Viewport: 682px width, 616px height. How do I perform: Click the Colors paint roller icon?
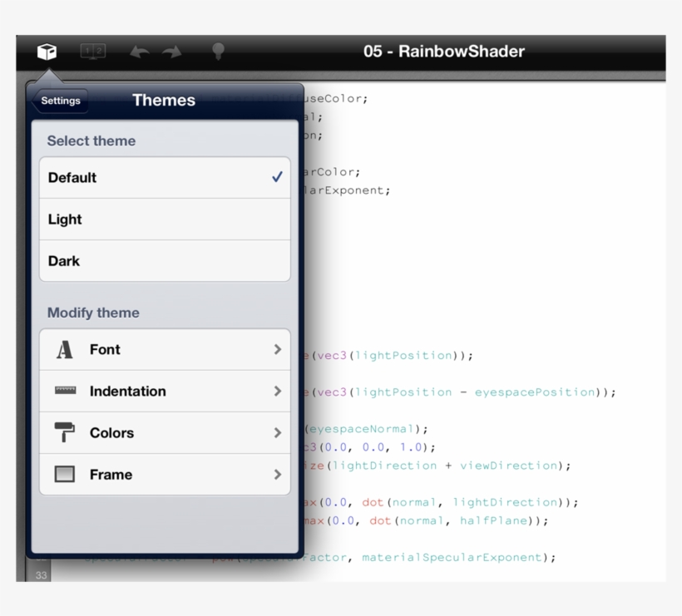(x=65, y=432)
